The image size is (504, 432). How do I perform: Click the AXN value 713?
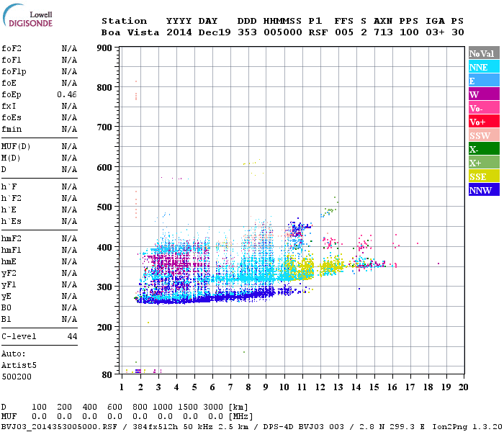click(x=383, y=32)
